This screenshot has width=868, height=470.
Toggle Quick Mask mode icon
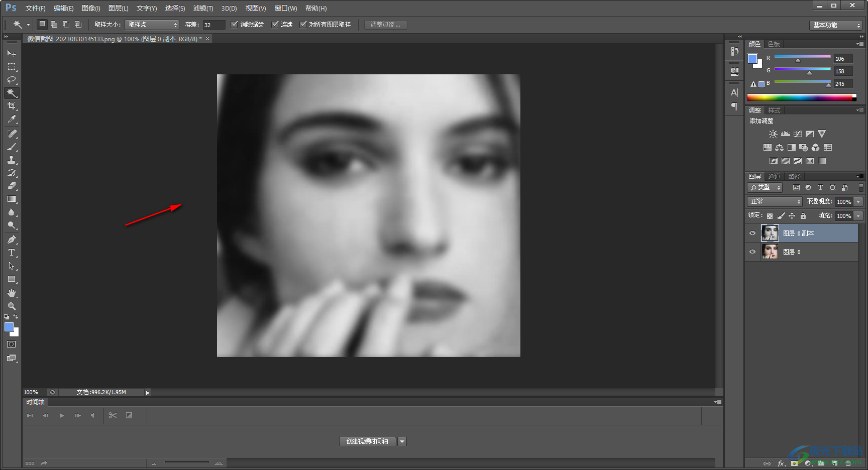tap(12, 344)
